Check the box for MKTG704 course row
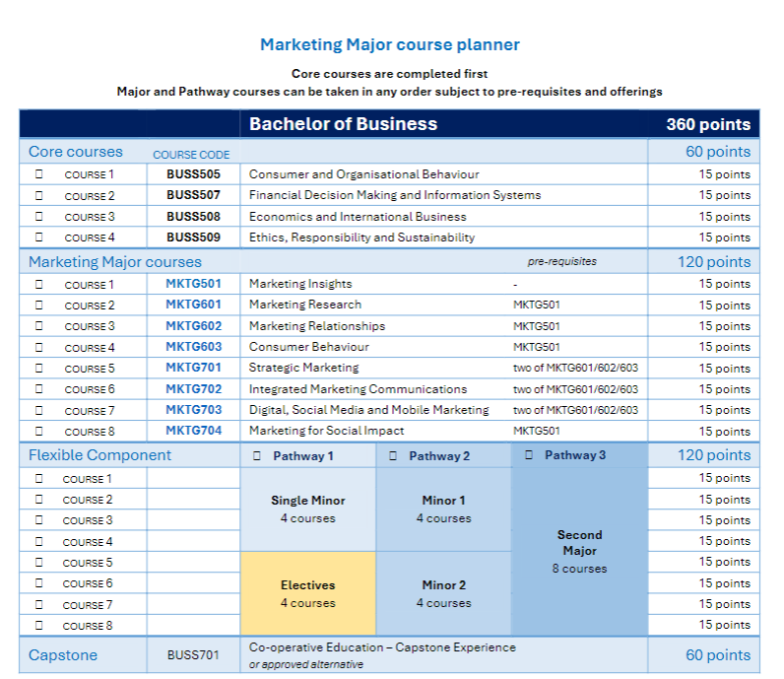 click(x=39, y=431)
